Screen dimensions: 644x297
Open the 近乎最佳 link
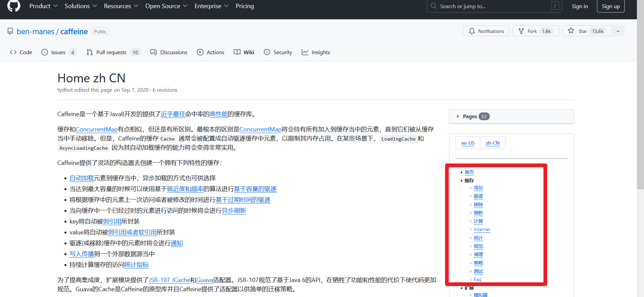click(x=173, y=114)
